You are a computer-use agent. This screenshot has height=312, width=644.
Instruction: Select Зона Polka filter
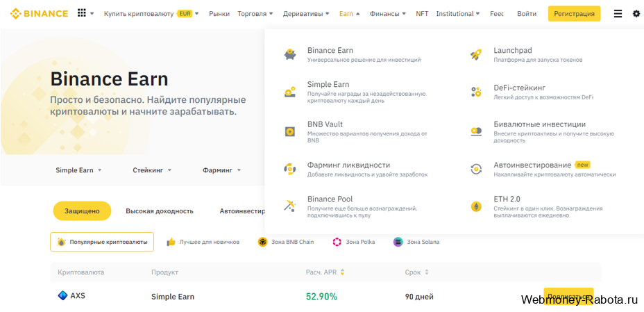coord(354,242)
